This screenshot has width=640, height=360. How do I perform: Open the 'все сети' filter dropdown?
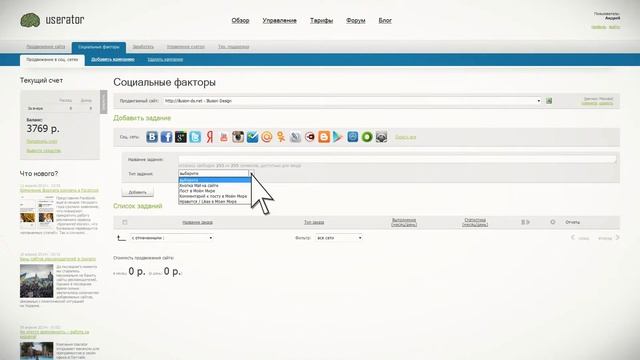point(339,238)
